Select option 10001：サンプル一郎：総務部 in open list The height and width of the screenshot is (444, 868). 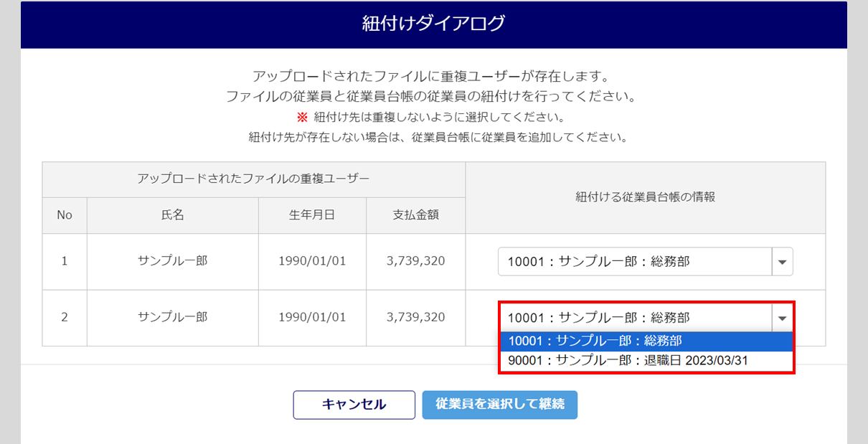[x=646, y=341]
